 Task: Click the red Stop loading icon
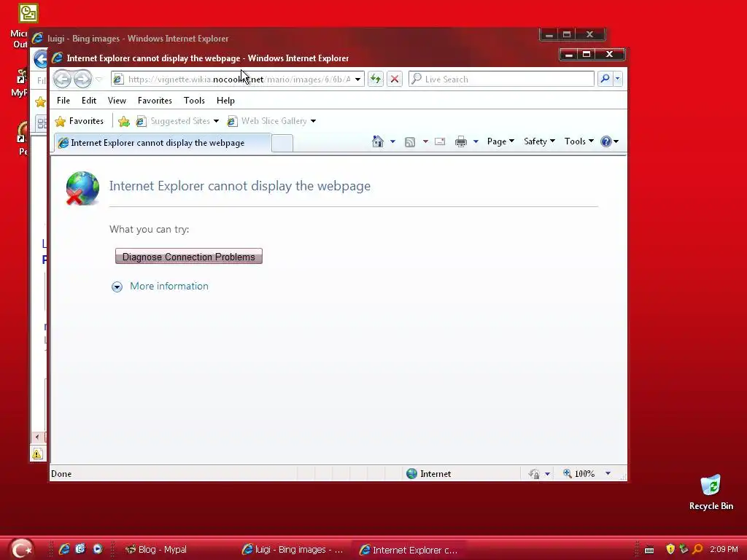[395, 79]
